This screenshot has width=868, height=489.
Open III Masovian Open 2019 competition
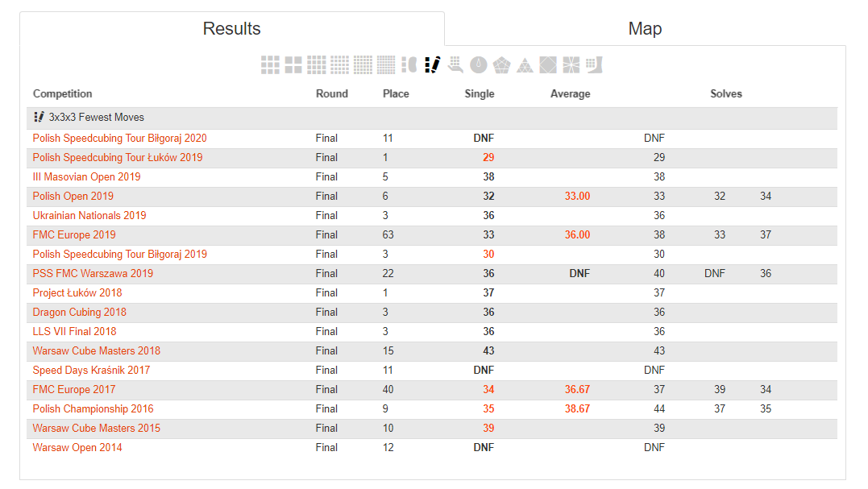click(86, 177)
